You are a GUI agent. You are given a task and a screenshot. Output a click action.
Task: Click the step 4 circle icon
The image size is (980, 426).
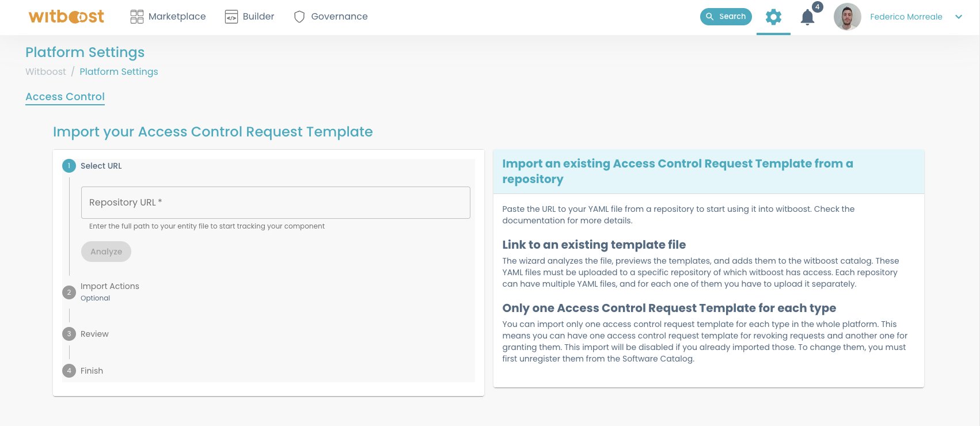tap(69, 371)
